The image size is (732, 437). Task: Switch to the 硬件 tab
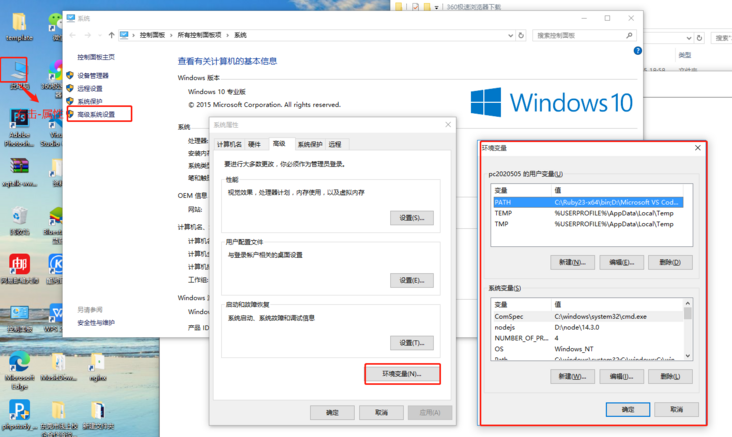click(x=254, y=144)
